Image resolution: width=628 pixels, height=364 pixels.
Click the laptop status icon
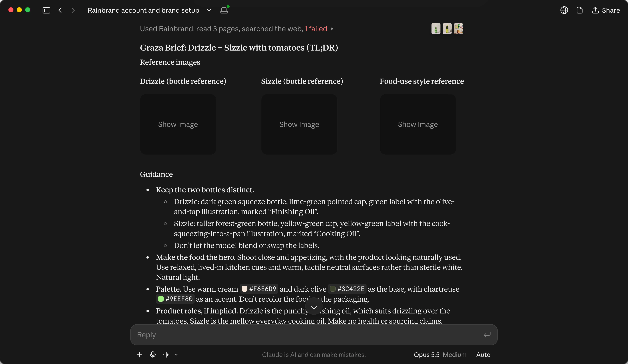pyautogui.click(x=224, y=10)
